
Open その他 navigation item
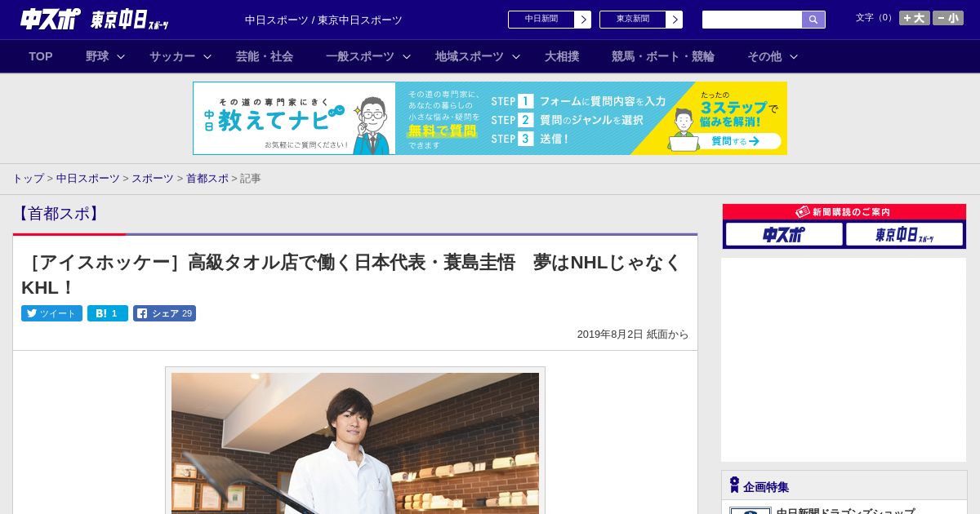point(764,56)
